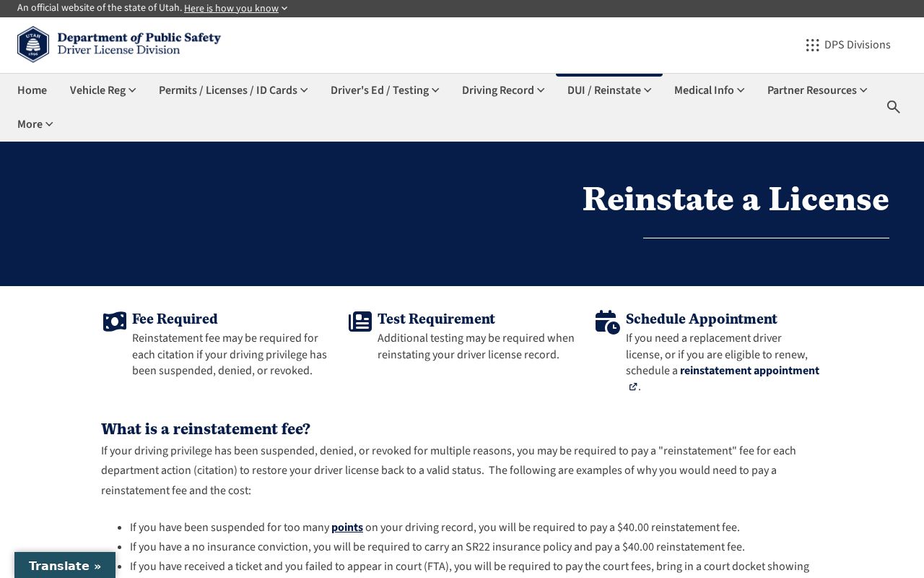Click the Schedule Appointment calendar icon
The image size is (924, 578).
point(608,322)
